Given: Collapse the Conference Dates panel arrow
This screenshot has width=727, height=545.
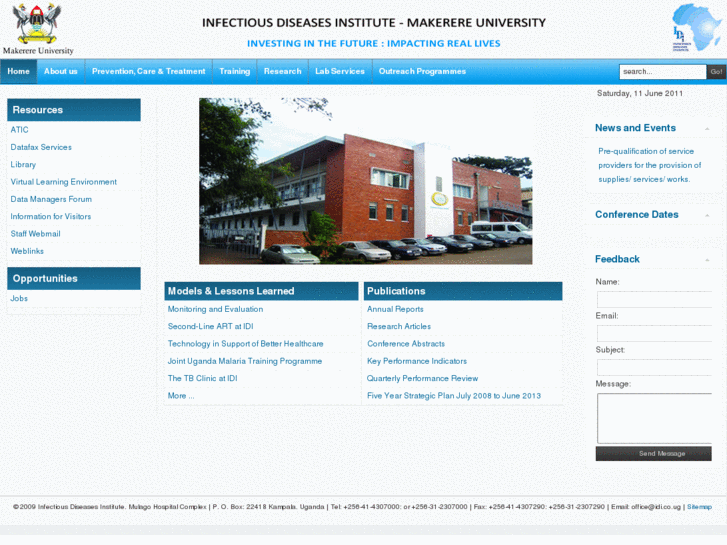Looking at the screenshot, I should click(x=707, y=216).
